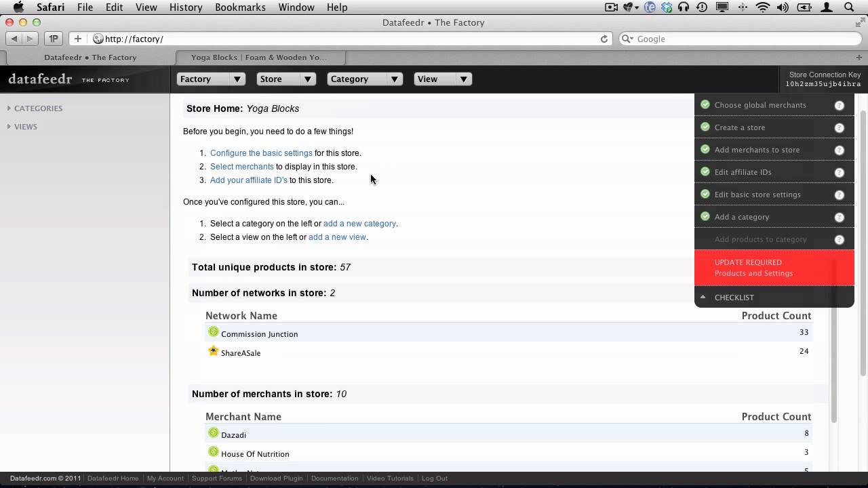868x488 pixels.
Task: Click the add bookmark plus button
Action: [x=77, y=39]
